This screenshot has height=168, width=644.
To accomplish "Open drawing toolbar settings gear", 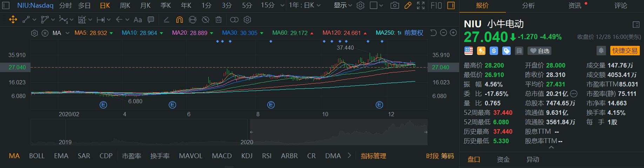I will pos(247,20).
